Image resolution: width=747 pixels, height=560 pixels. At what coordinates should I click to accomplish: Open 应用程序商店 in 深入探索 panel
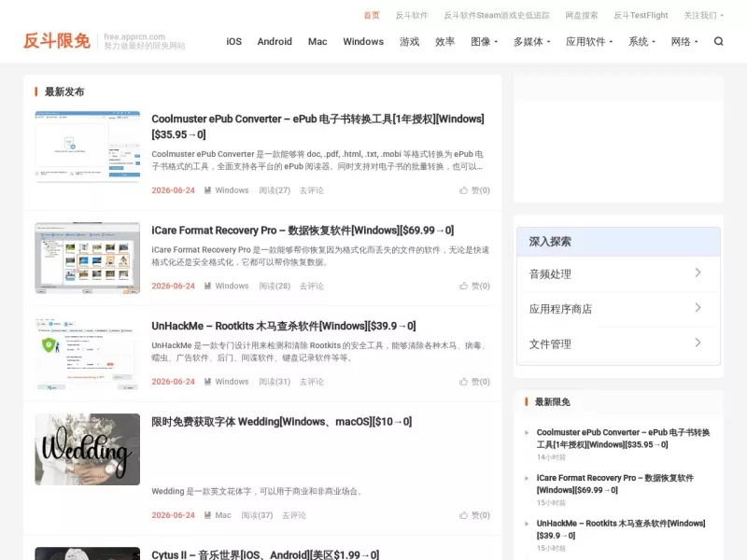[618, 309]
